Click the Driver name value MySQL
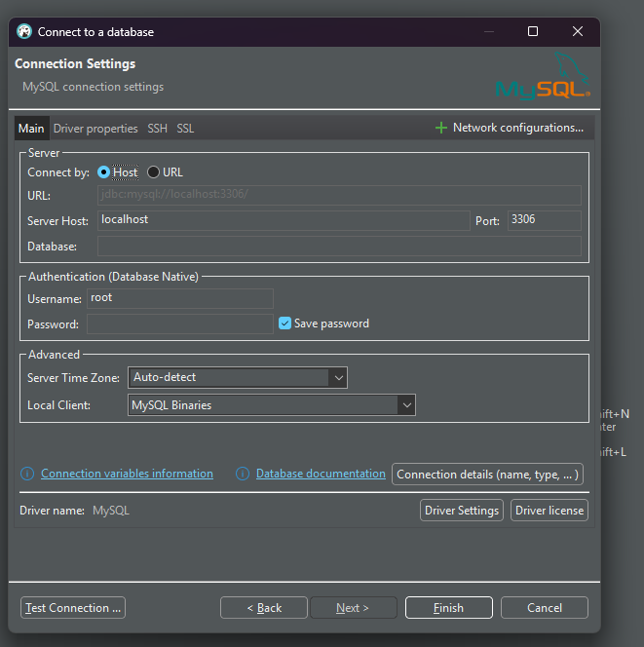The height and width of the screenshot is (647, 644). pos(111,511)
